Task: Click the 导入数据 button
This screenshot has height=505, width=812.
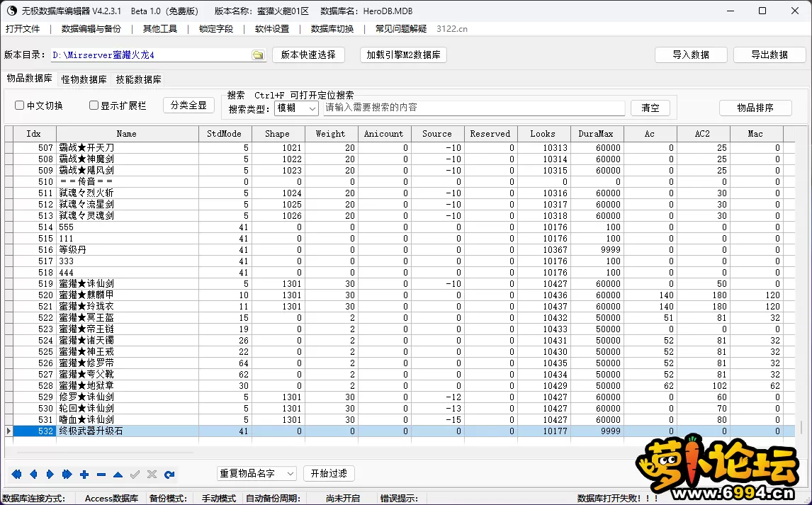Action: 690,55
